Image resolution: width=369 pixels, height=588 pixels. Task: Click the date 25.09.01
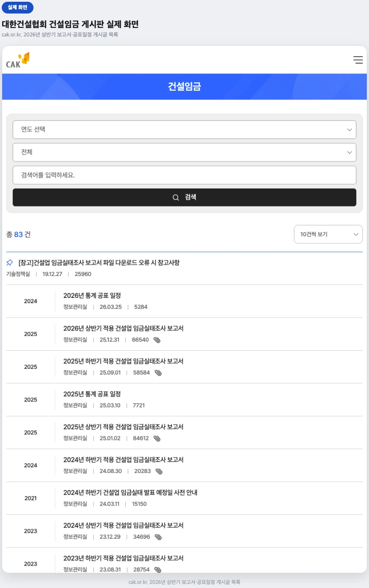[x=110, y=373]
